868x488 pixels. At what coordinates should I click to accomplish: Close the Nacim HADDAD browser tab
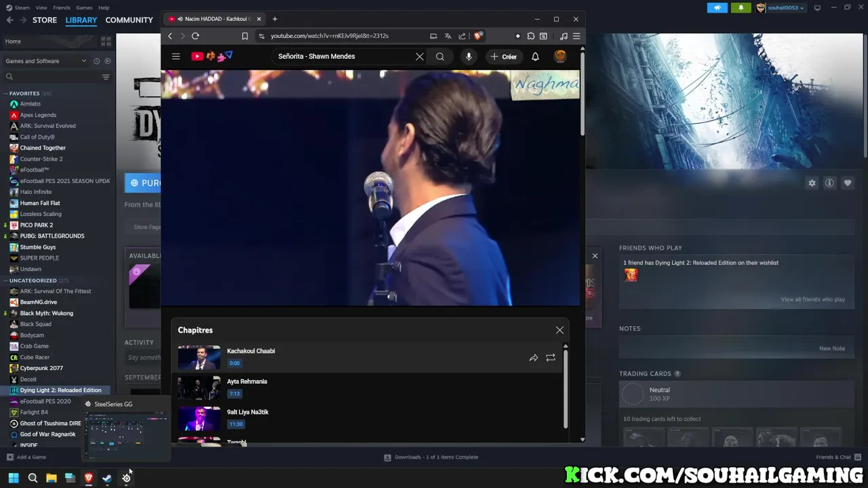tap(258, 19)
